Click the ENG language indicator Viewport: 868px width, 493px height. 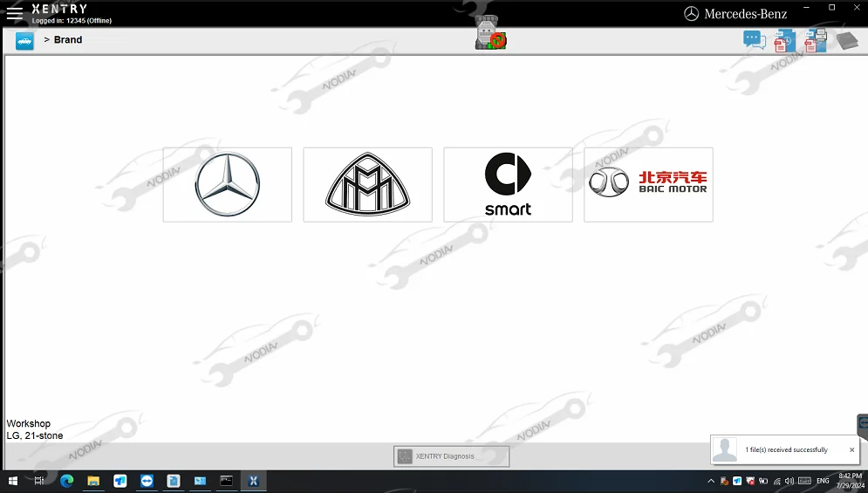[x=823, y=481]
